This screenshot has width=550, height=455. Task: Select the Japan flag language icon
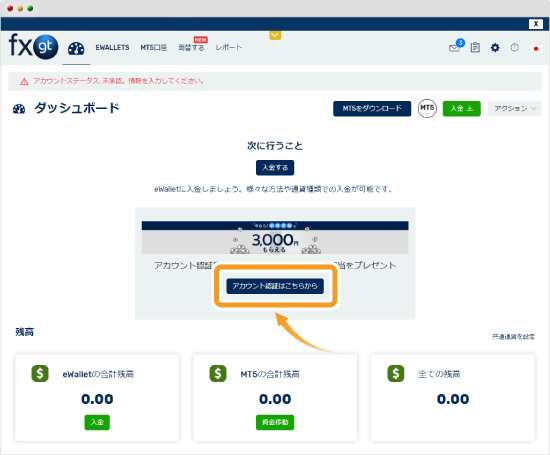pyautogui.click(x=536, y=49)
